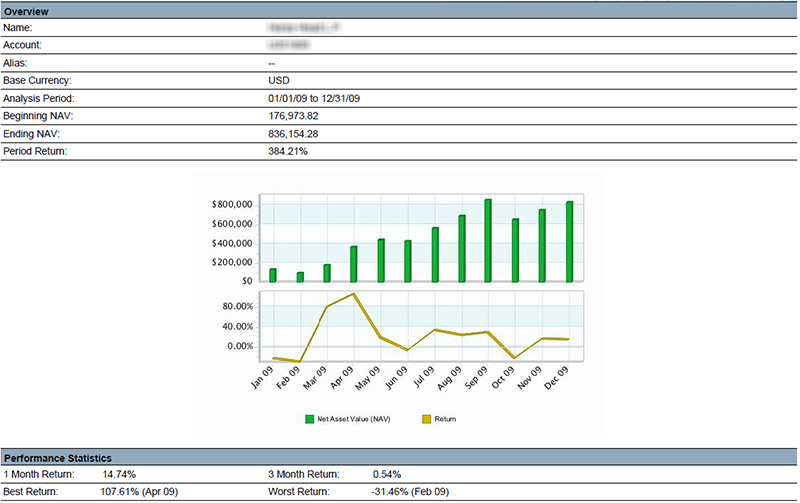The height and width of the screenshot is (503, 800).
Task: Click the Base Currency: row label
Action: 37,81
